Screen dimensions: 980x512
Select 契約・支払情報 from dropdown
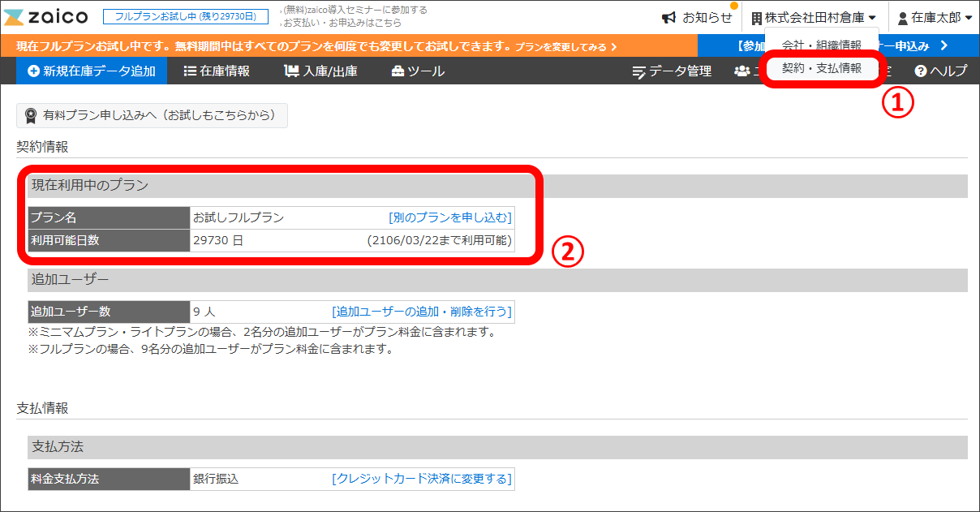point(822,69)
